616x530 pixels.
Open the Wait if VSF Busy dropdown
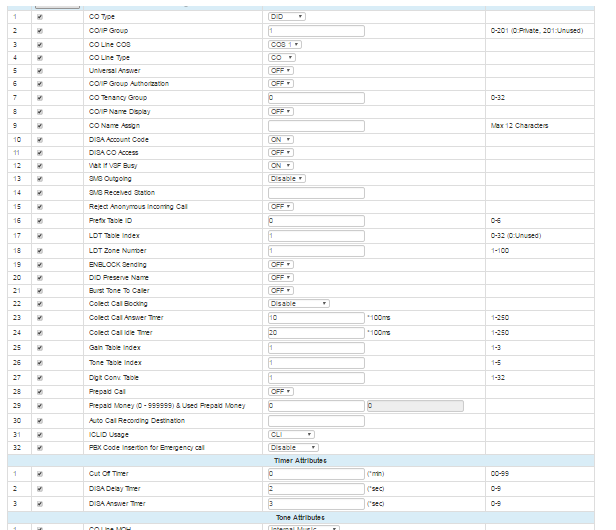tap(280, 165)
